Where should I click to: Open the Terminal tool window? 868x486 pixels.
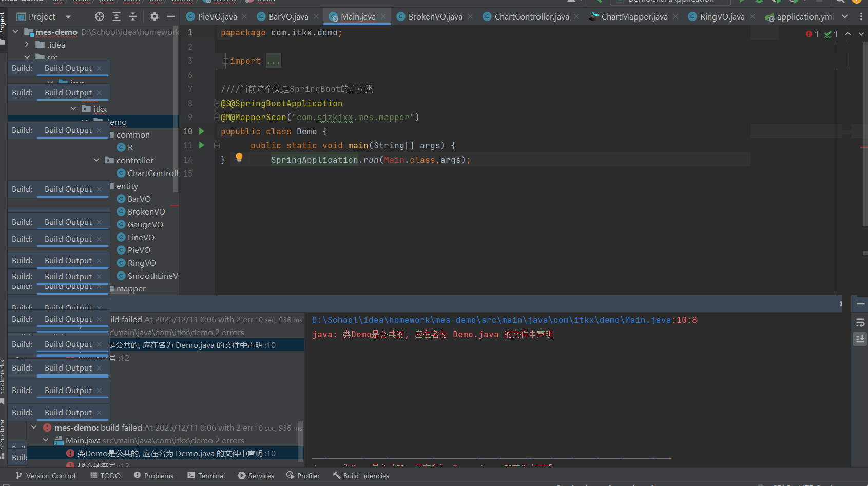[x=206, y=476]
